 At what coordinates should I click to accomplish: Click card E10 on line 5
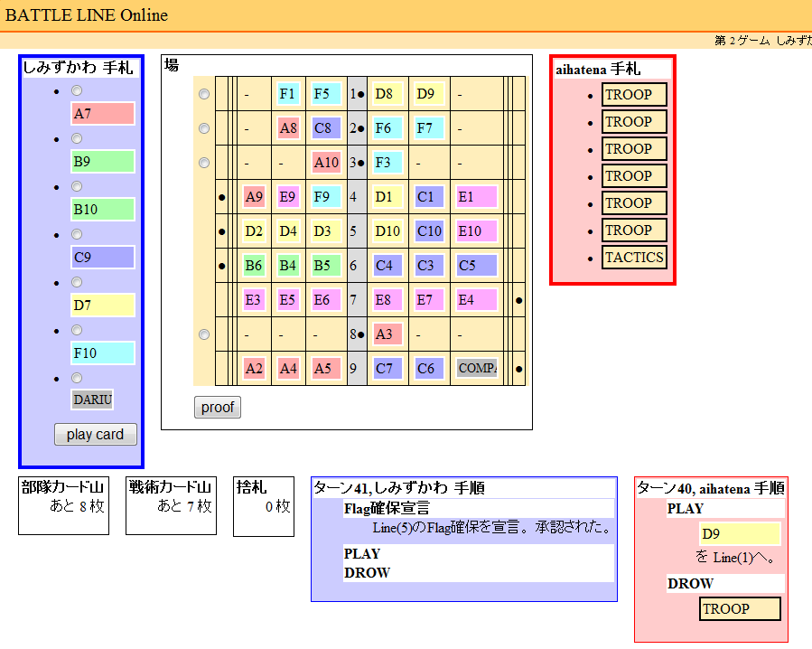point(476,231)
